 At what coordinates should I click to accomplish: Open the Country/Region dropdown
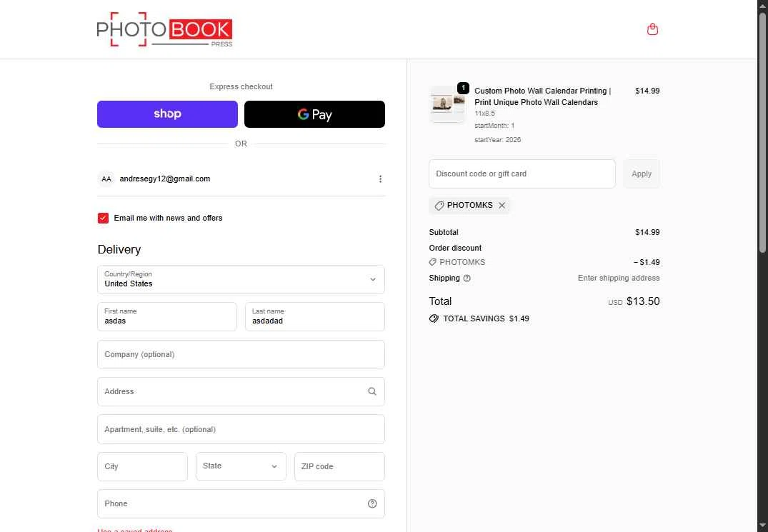tap(241, 279)
